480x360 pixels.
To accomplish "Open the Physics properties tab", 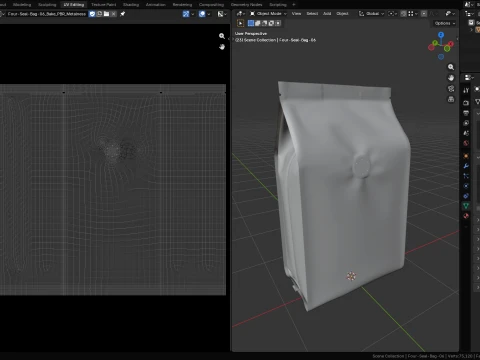I will [466, 186].
